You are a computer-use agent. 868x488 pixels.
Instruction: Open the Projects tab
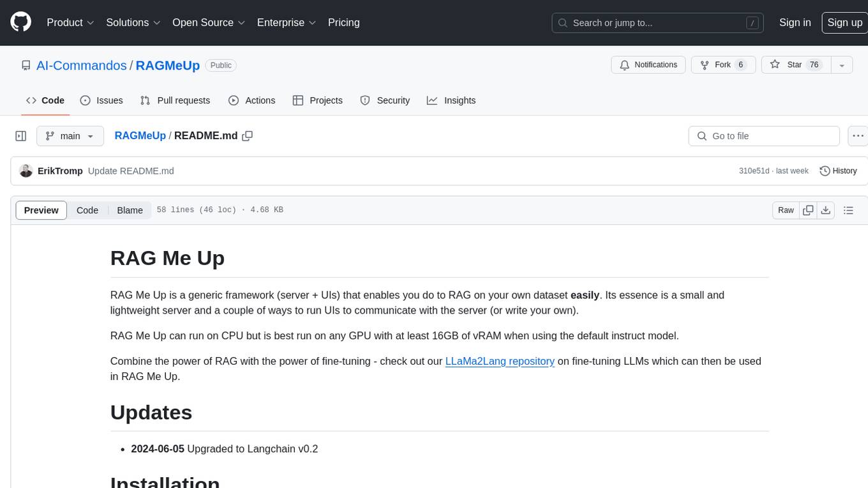(x=317, y=100)
